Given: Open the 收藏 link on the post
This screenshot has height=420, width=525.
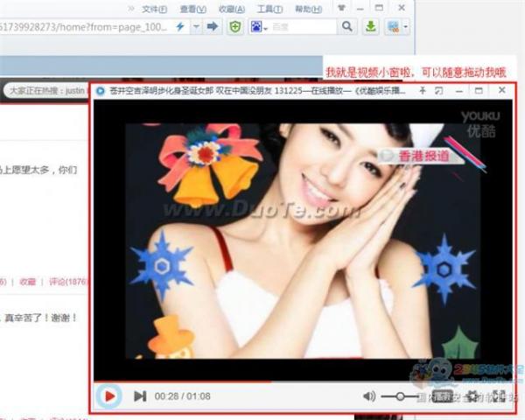Looking at the screenshot, I should pos(27,282).
